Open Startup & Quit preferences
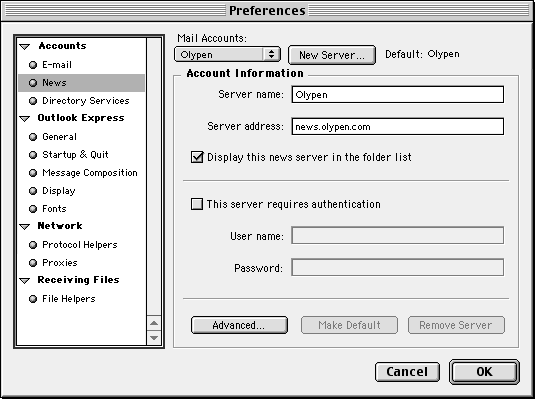535x399 pixels. pyautogui.click(x=82, y=155)
